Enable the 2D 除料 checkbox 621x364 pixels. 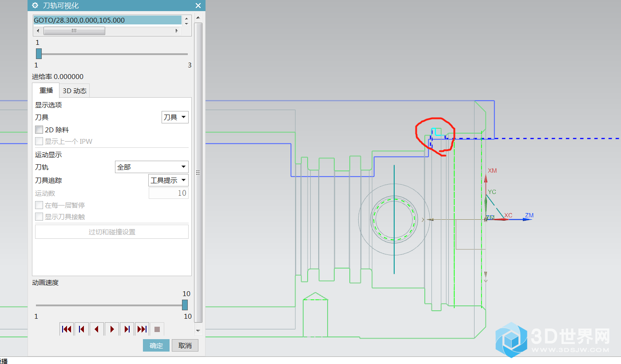tap(39, 130)
